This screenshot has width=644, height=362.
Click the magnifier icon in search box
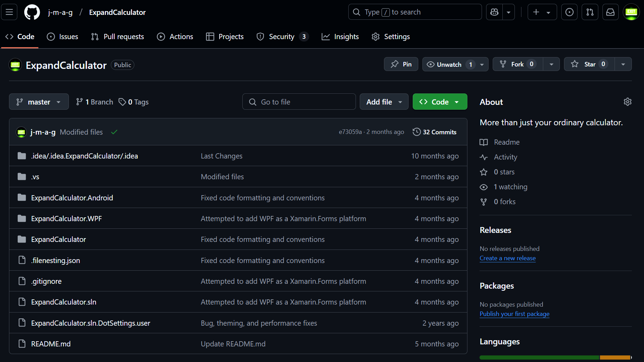tap(356, 12)
